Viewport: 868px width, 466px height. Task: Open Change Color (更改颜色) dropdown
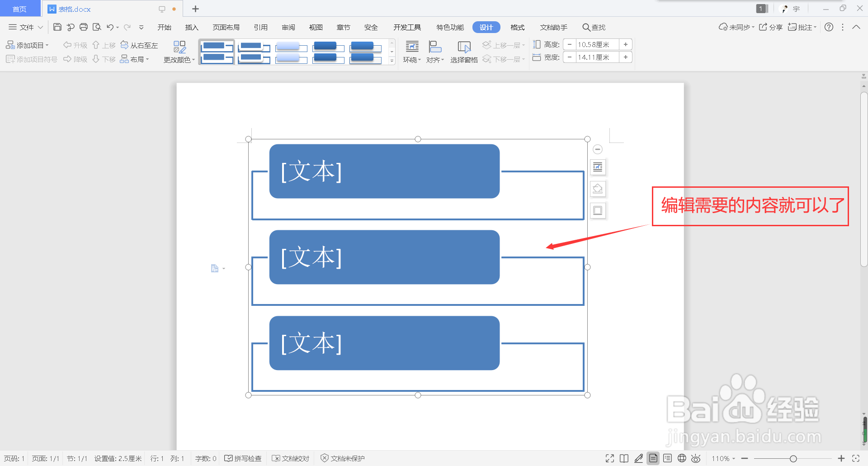coord(179,52)
